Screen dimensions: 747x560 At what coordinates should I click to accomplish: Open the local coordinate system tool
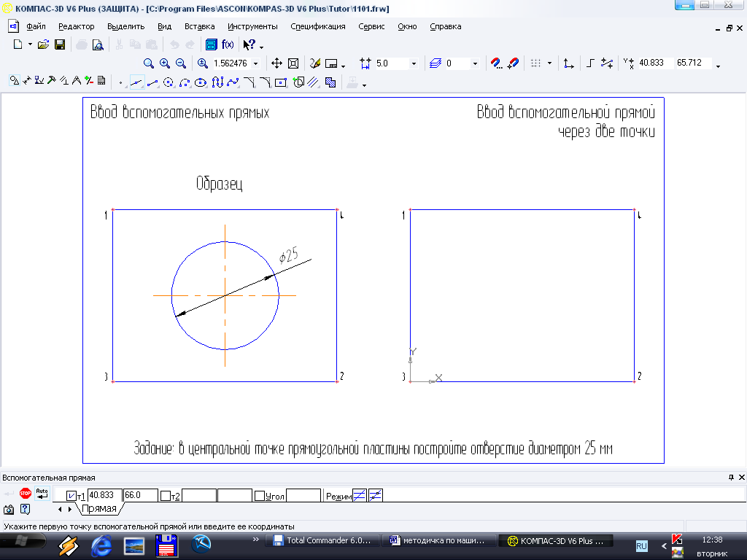[x=568, y=63]
